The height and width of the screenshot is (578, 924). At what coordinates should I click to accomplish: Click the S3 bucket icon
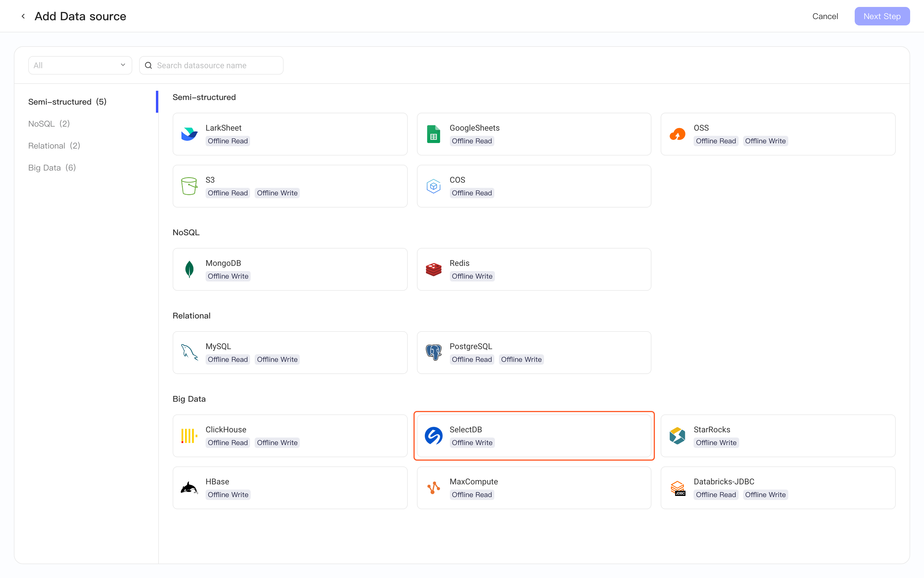pos(189,186)
